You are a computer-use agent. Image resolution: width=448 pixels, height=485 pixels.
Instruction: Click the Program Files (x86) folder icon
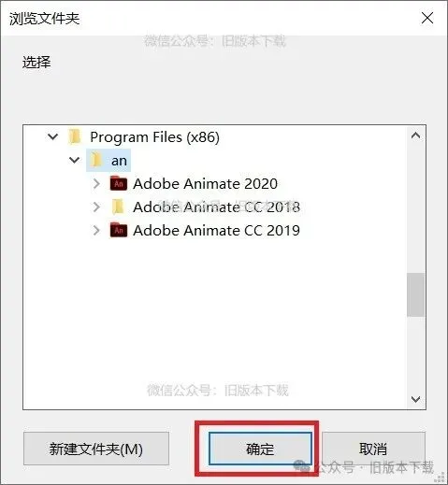coord(75,137)
